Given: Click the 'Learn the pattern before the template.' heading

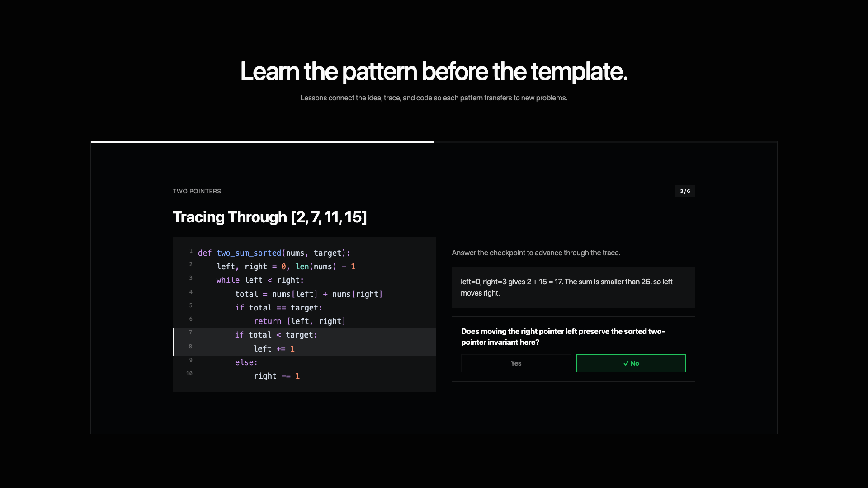Looking at the screenshot, I should click(434, 71).
